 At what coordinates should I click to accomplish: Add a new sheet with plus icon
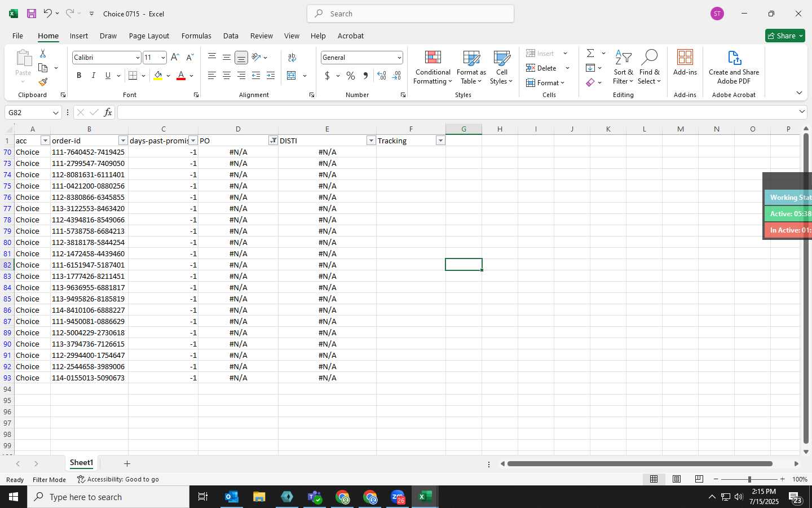[127, 463]
